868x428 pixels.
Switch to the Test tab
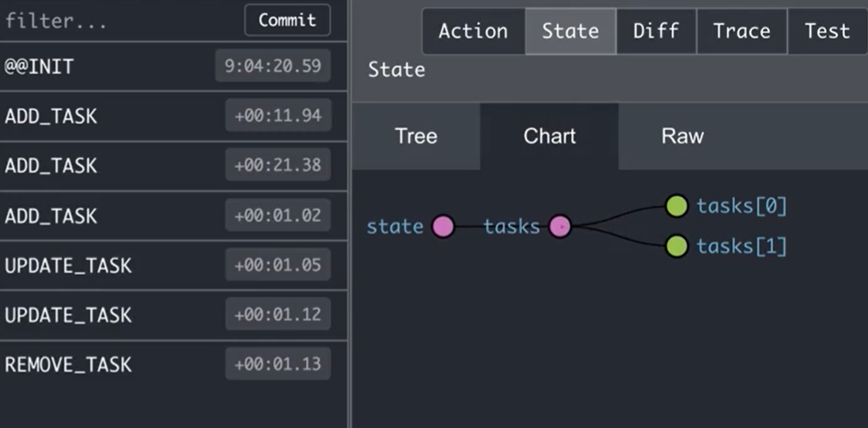pos(828,31)
